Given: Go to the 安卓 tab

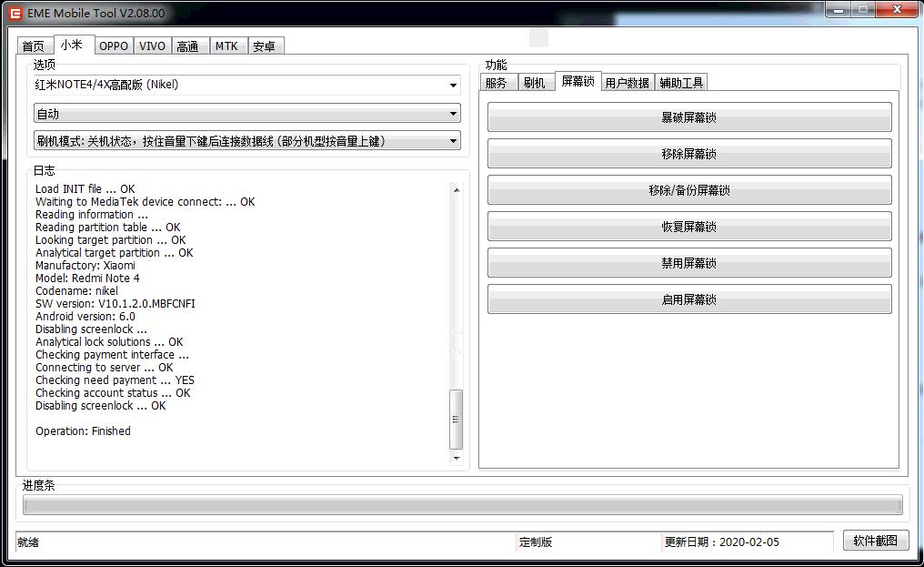Looking at the screenshot, I should [266, 46].
